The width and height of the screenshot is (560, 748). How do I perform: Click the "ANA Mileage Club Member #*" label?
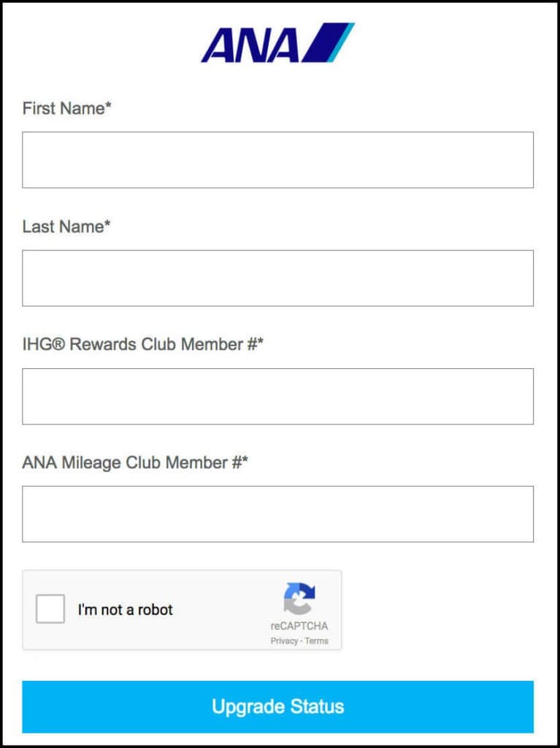coord(135,463)
